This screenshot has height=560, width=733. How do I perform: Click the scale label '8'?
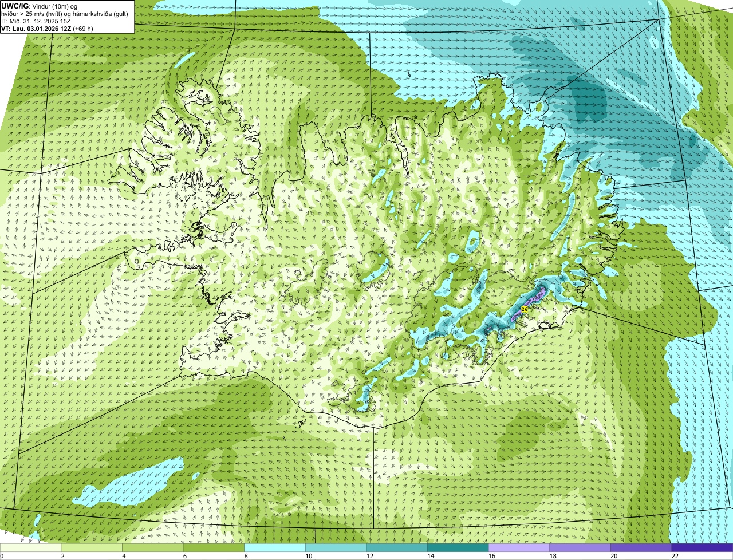(x=246, y=555)
